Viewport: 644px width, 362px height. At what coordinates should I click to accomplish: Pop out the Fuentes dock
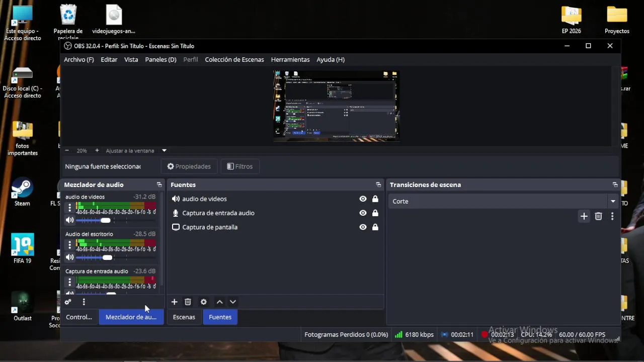coord(378,185)
